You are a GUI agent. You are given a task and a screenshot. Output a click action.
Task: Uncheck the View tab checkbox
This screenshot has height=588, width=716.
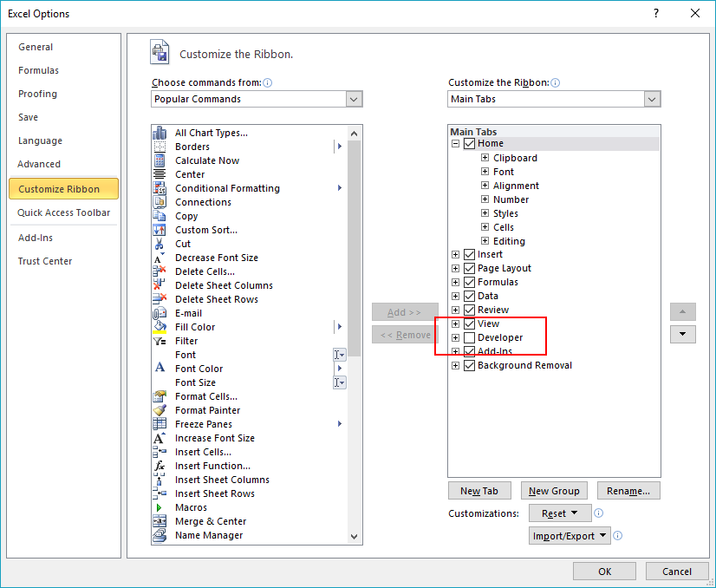pyautogui.click(x=470, y=324)
